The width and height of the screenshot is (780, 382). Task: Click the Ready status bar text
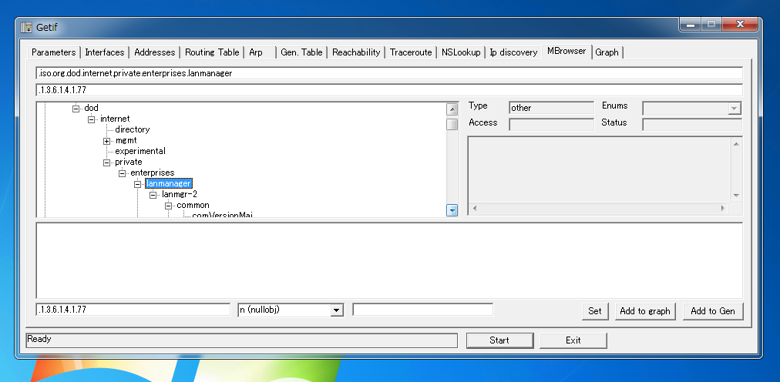tap(39, 339)
